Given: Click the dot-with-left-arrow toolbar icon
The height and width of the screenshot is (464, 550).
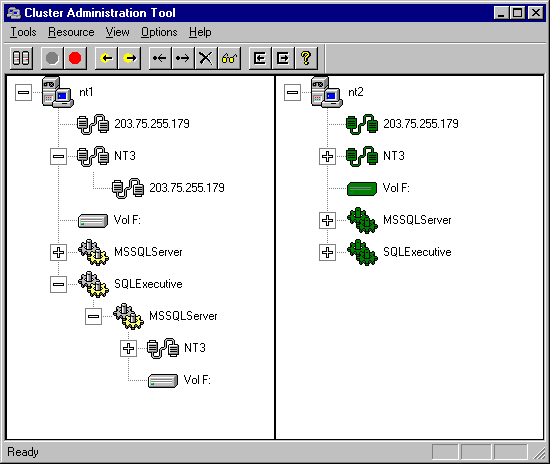Looking at the screenshot, I should pyautogui.click(x=160, y=58).
